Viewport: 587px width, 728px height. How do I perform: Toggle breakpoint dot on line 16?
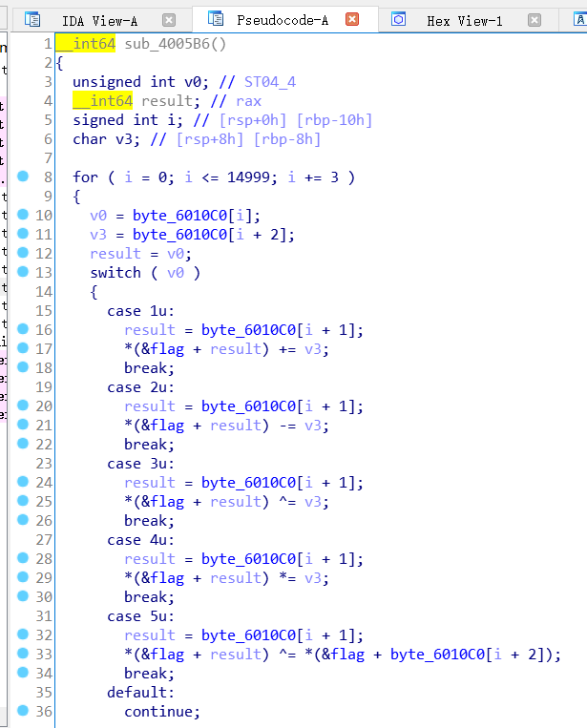pos(23,329)
